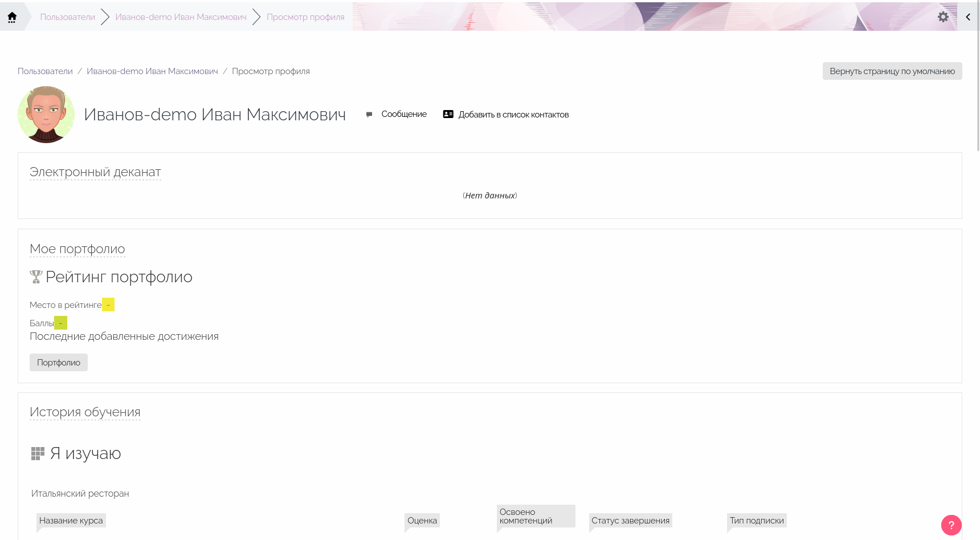Click Добавить в список контактов link

click(x=513, y=115)
